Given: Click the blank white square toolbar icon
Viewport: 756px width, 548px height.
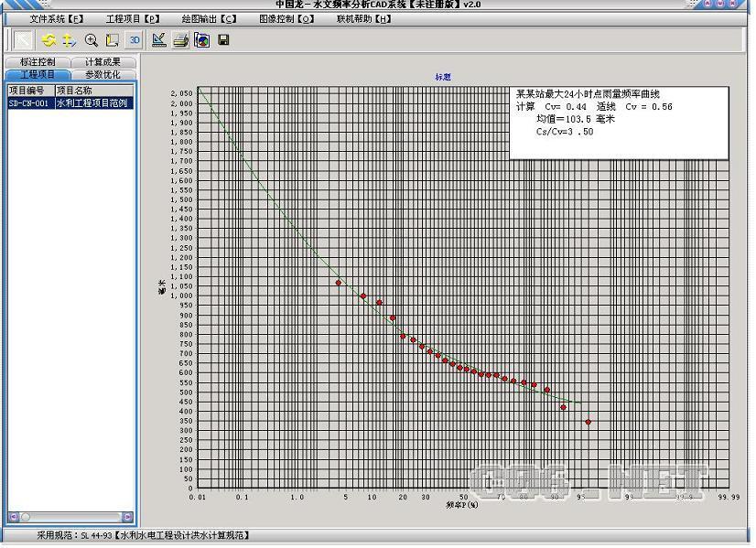Looking at the screenshot, I should (x=23, y=40).
